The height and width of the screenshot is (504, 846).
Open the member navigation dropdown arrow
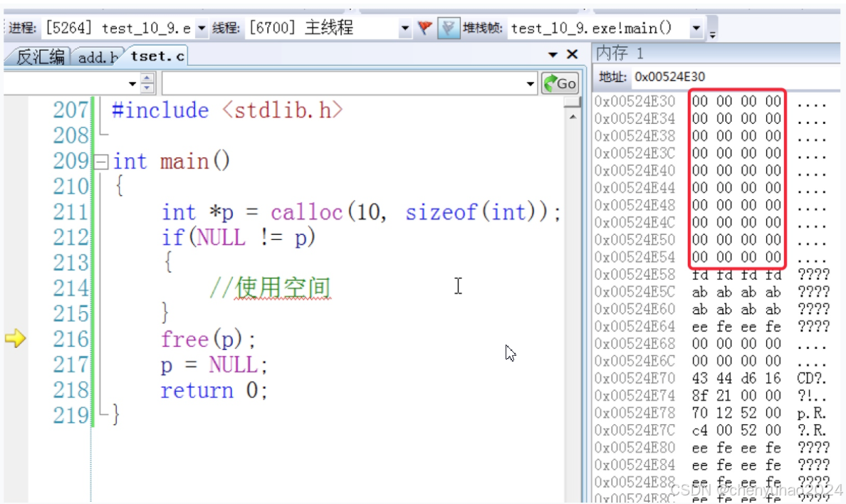click(530, 83)
